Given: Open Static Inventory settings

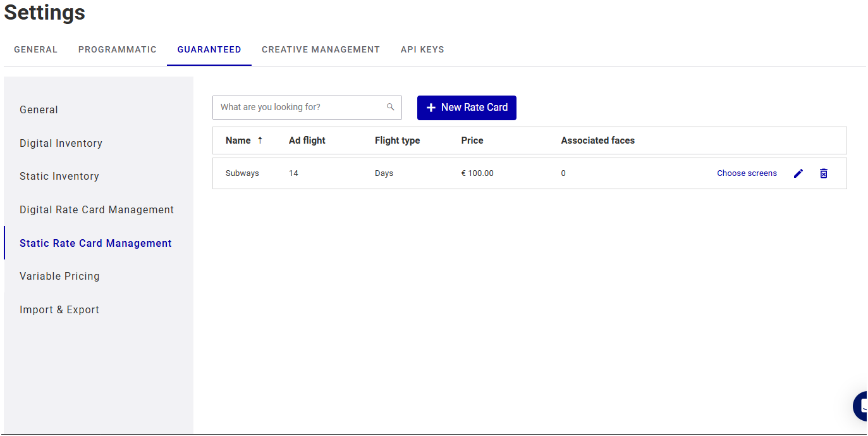Looking at the screenshot, I should (59, 176).
